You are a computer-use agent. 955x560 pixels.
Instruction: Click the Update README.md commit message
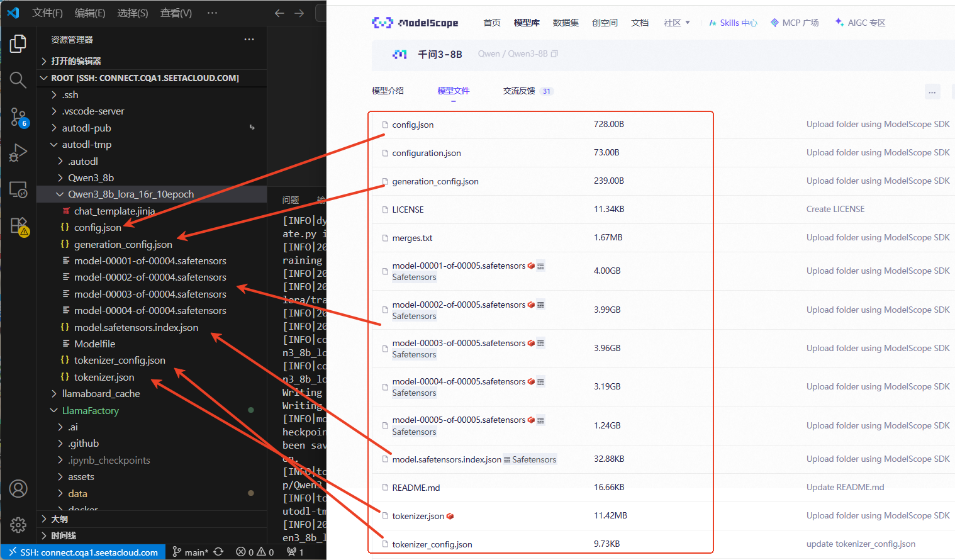point(845,487)
